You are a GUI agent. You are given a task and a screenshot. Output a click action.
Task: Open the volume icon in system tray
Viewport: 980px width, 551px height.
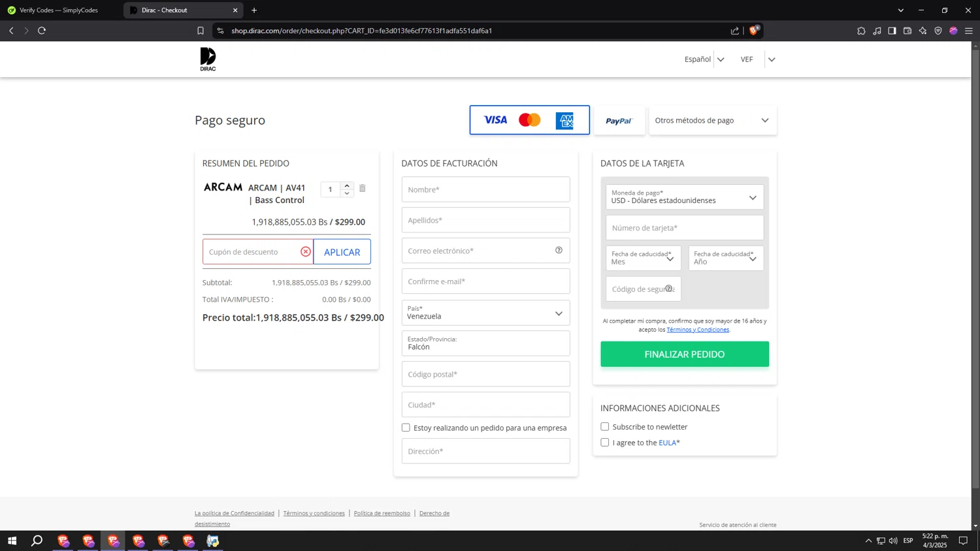point(893,541)
